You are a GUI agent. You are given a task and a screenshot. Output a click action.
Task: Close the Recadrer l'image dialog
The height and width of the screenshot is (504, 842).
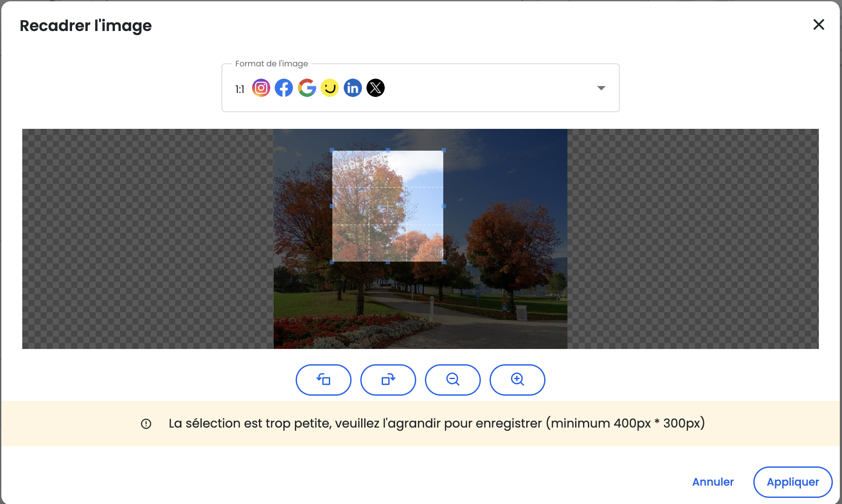pyautogui.click(x=818, y=24)
